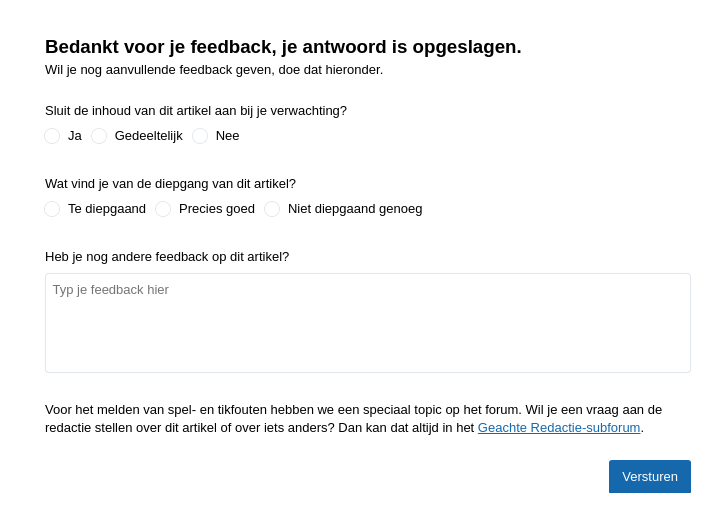The height and width of the screenshot is (511, 727).
Task: Choose the 'Te diepgaand' radio option
Action: point(52,209)
